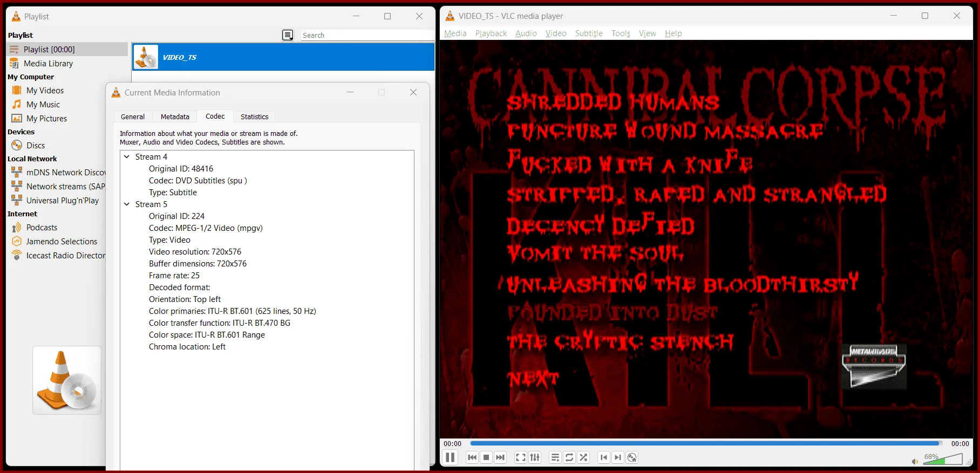Viewport: 980px width, 473px height.
Task: Click 'The Cryptic Stench' DVD menu entry
Action: pyautogui.click(x=621, y=342)
